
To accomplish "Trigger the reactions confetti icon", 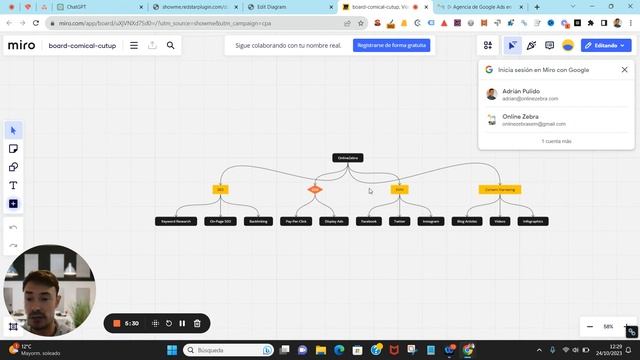I will point(531,45).
